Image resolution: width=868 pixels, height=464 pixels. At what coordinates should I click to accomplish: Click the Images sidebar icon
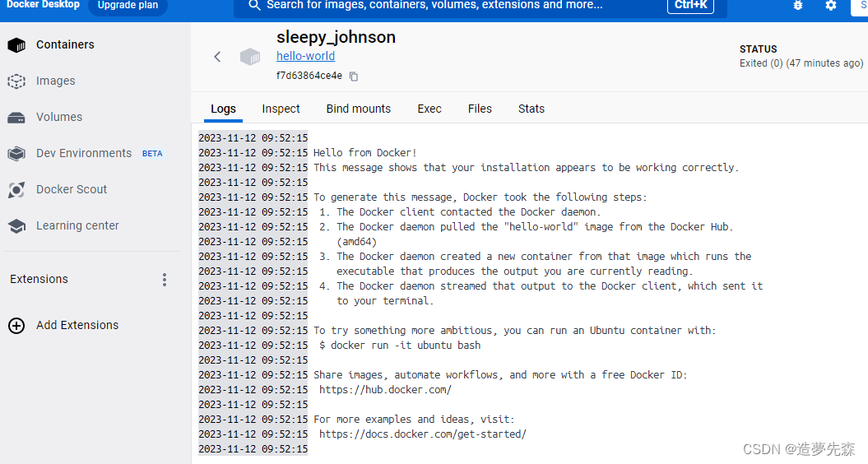(16, 81)
